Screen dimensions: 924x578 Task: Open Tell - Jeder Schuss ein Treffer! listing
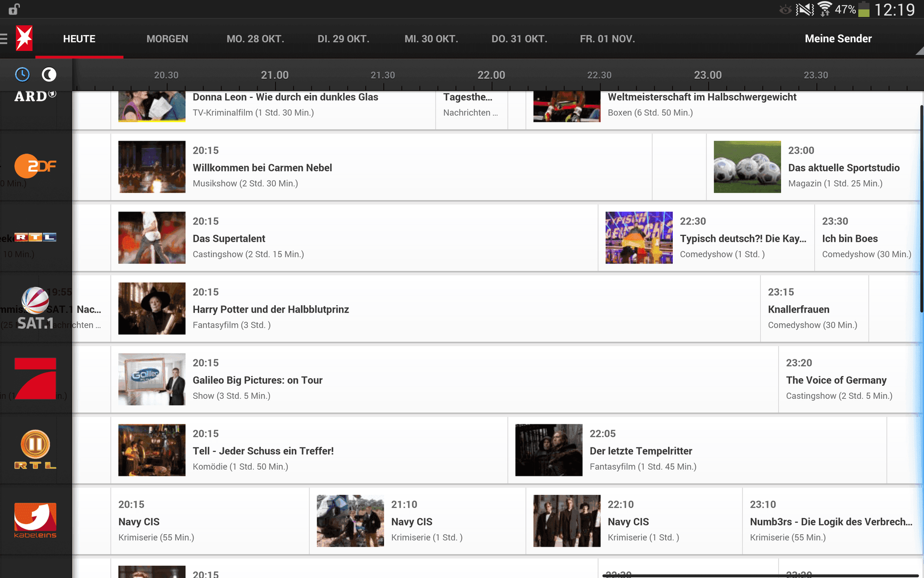(309, 450)
